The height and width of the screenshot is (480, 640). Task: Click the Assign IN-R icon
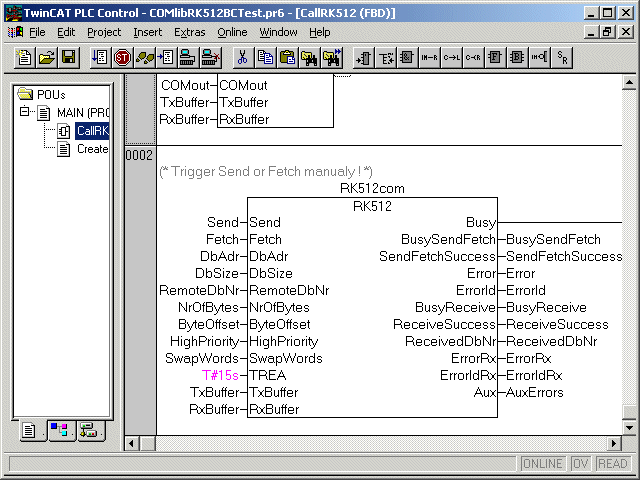pos(429,58)
